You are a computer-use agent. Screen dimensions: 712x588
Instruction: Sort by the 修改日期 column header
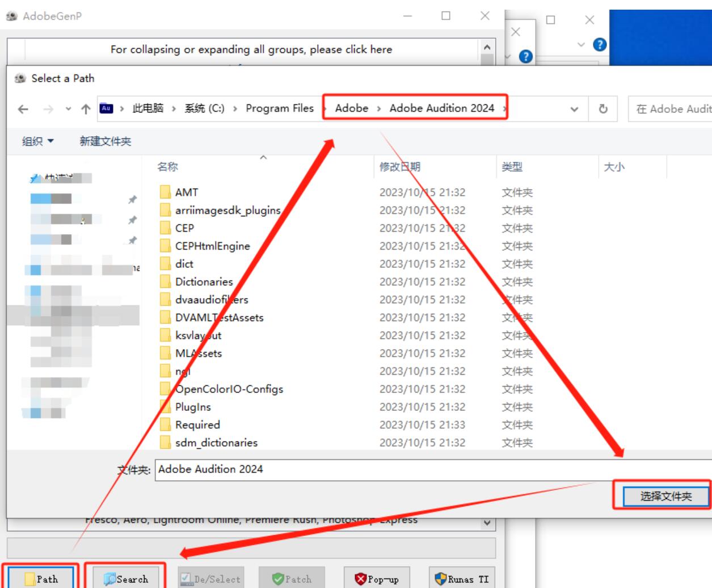(x=400, y=167)
